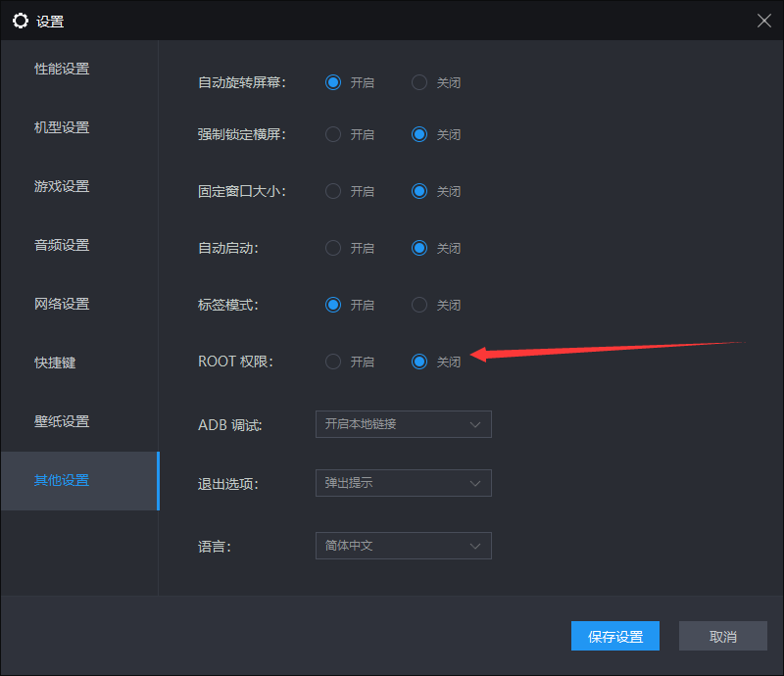Switch to 机型设置 section
The height and width of the screenshot is (676, 784).
click(62, 127)
